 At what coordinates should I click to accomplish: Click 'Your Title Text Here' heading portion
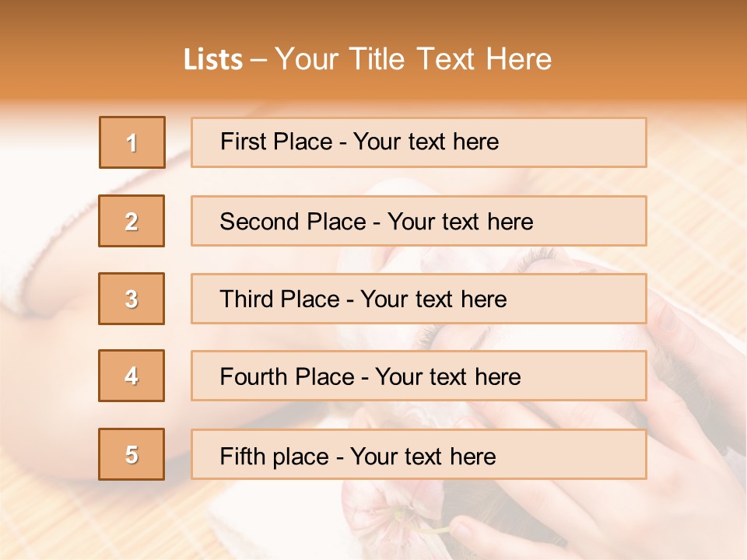click(413, 59)
